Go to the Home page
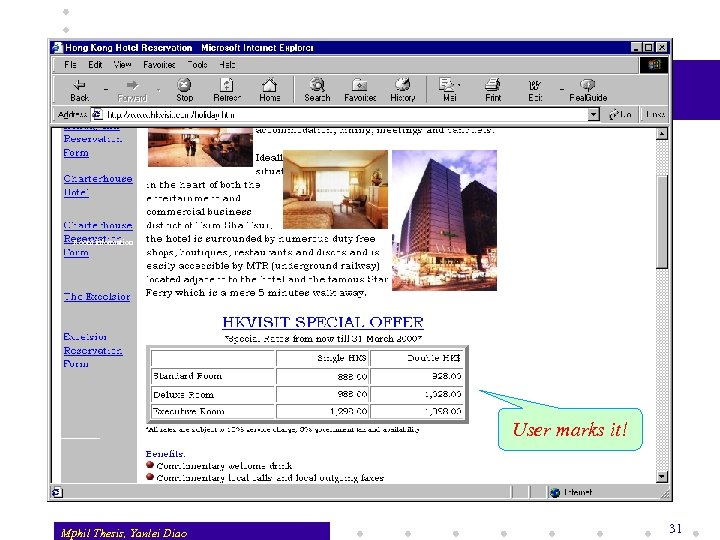The image size is (720, 540). [269, 90]
